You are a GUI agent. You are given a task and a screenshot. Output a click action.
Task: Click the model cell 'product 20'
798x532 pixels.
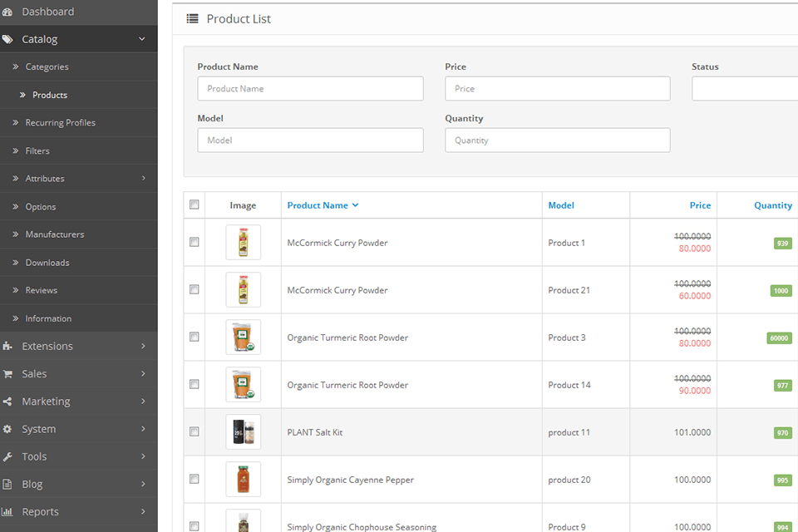pos(569,480)
